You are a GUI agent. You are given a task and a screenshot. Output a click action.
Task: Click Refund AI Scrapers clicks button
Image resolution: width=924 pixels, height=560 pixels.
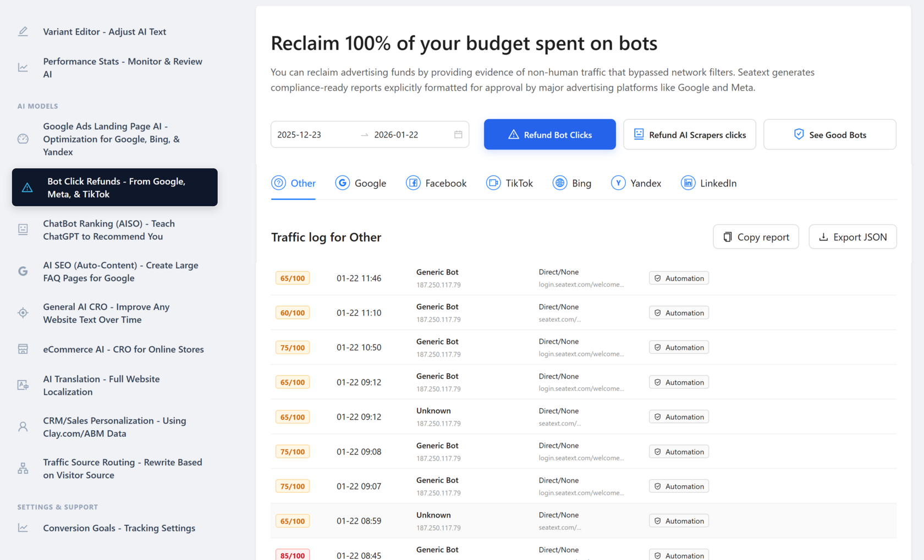pyautogui.click(x=690, y=134)
